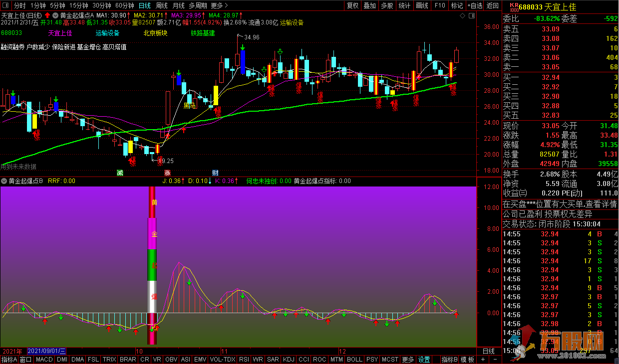Select the DMI indicator tab
The height and width of the screenshot is (364, 619).
(x=62, y=360)
